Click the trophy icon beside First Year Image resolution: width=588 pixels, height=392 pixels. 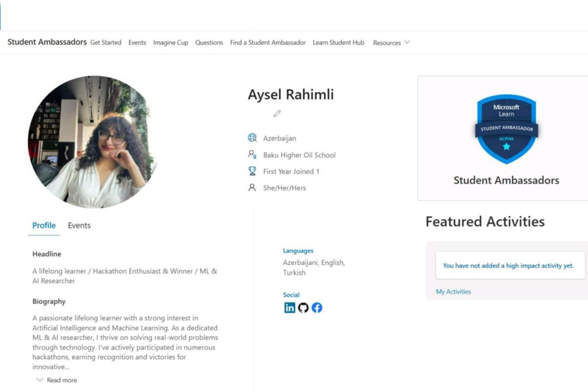[252, 171]
